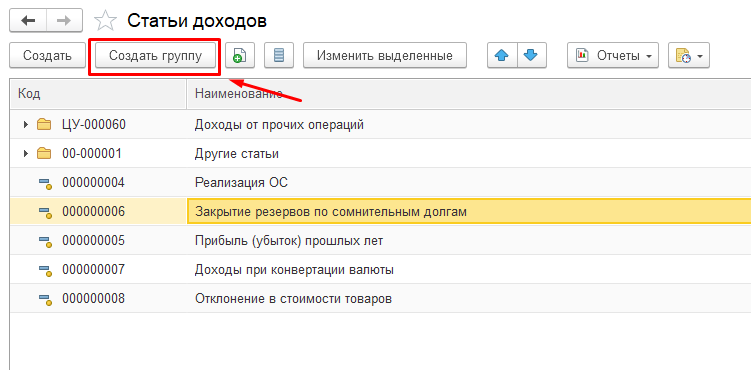Click the Статьи доходов page title
751x370 pixels.
197,21
